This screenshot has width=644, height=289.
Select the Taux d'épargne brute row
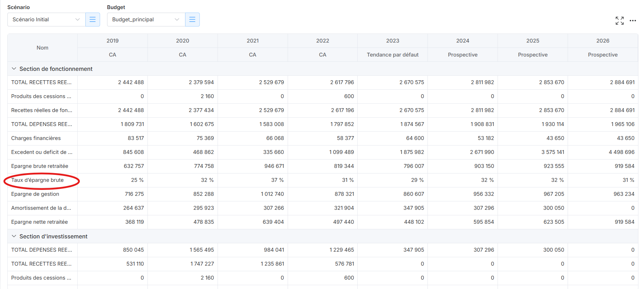click(x=37, y=180)
